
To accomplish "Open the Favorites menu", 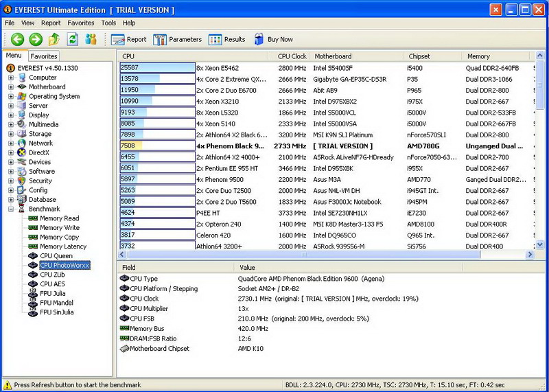I will point(81,23).
